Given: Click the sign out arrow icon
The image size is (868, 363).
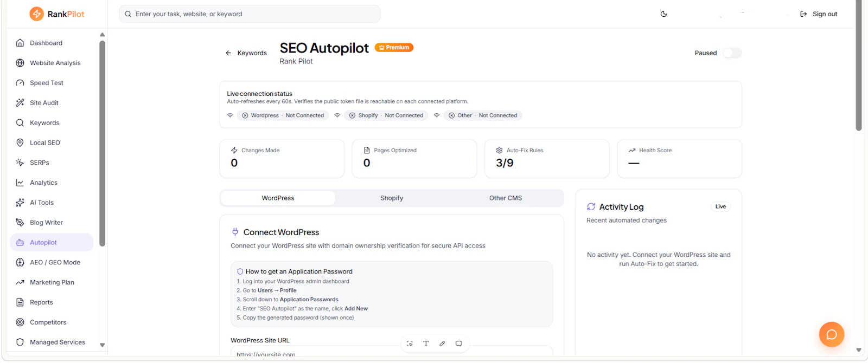Looking at the screenshot, I should click(x=803, y=14).
